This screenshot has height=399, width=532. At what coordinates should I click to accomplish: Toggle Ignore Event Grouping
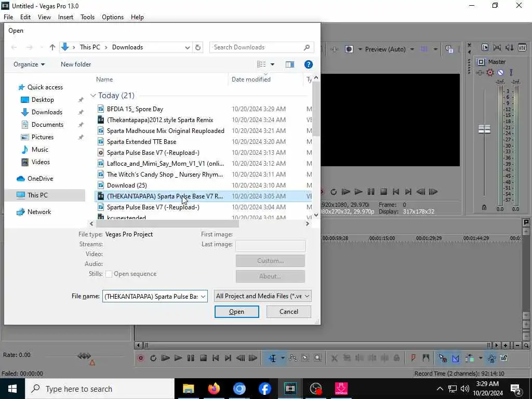504,358
